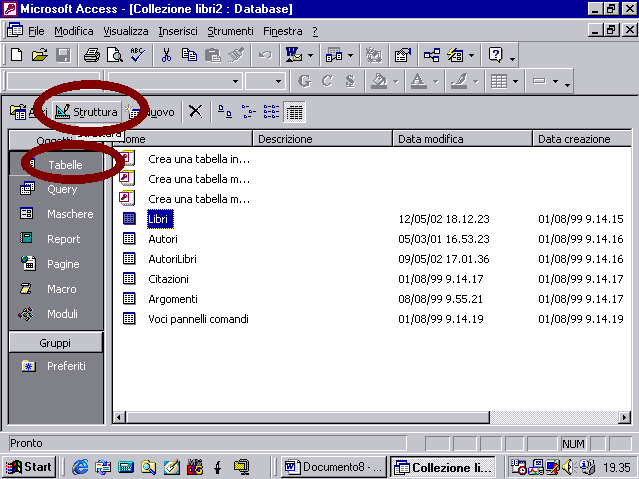Switch to List view
Image resolution: width=639 pixels, height=479 pixels.
pyautogui.click(x=271, y=111)
